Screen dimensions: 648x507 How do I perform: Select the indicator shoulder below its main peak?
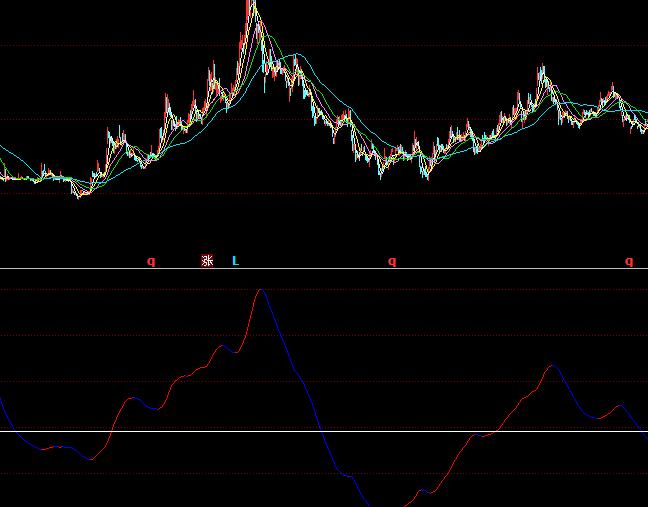[x=226, y=347]
